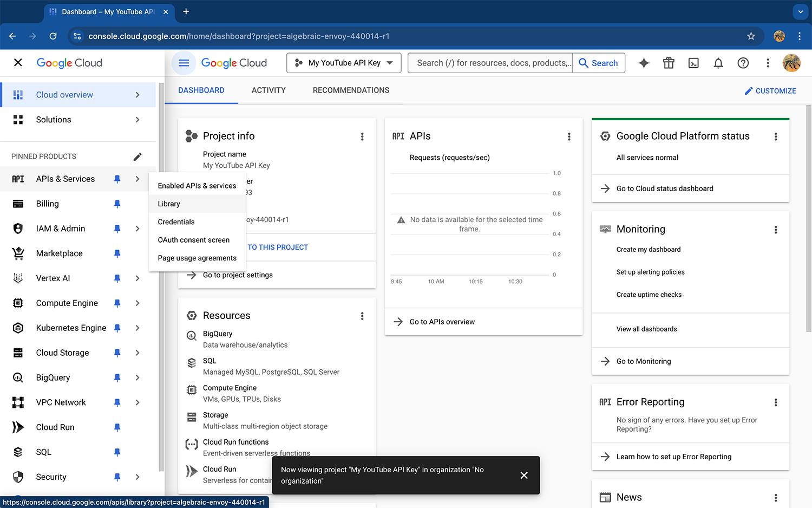Open News card options menu
This screenshot has width=812, height=508.
coord(776,498)
